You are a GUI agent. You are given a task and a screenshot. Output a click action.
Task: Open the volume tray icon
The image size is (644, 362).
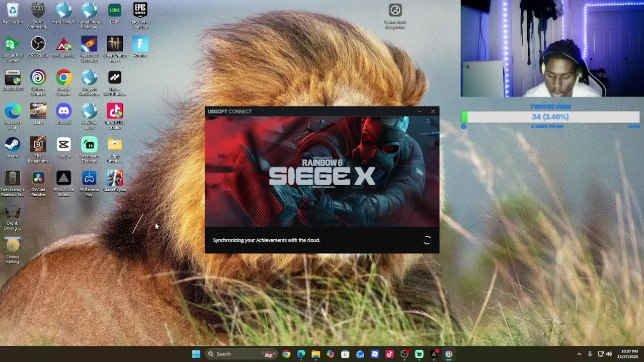tap(609, 354)
